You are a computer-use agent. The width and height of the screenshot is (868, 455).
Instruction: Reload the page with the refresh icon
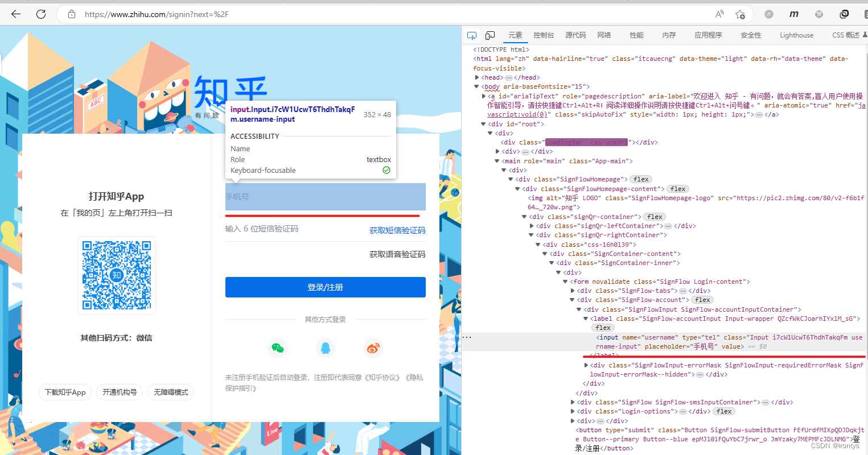[41, 14]
